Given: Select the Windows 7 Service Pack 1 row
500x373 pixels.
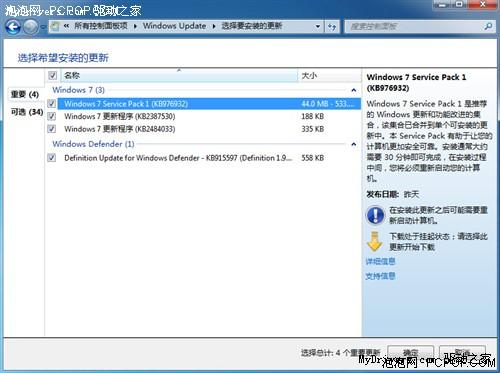Looking at the screenshot, I should (x=209, y=104).
